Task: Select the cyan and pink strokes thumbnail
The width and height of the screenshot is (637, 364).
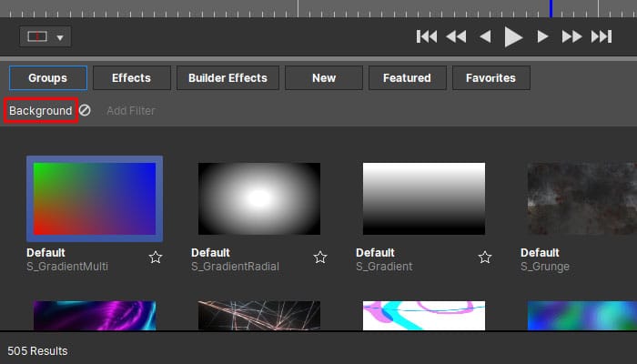Action: point(424,316)
